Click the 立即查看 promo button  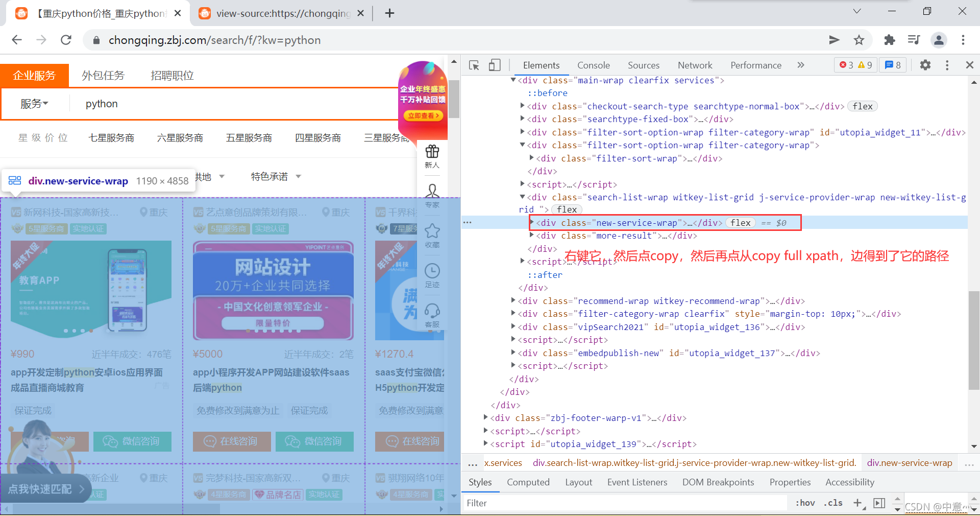point(423,116)
